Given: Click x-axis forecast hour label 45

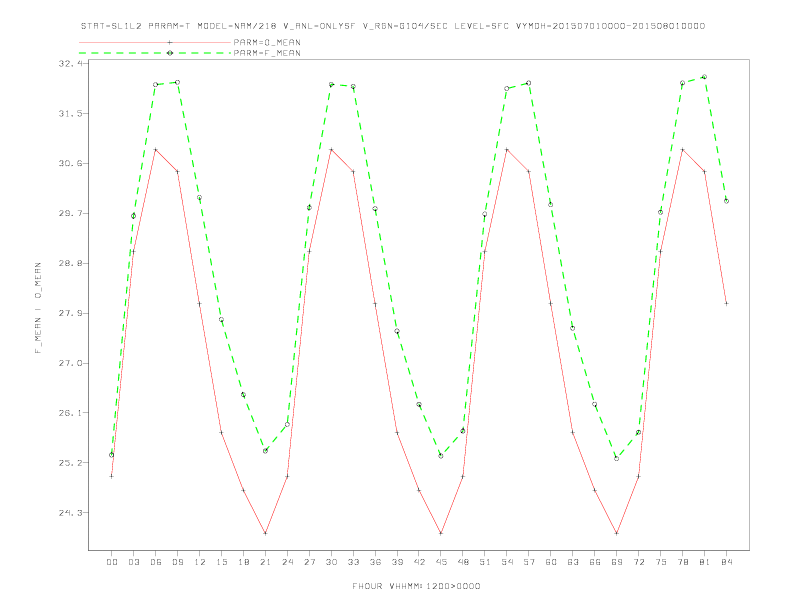Looking at the screenshot, I should 441,562.
